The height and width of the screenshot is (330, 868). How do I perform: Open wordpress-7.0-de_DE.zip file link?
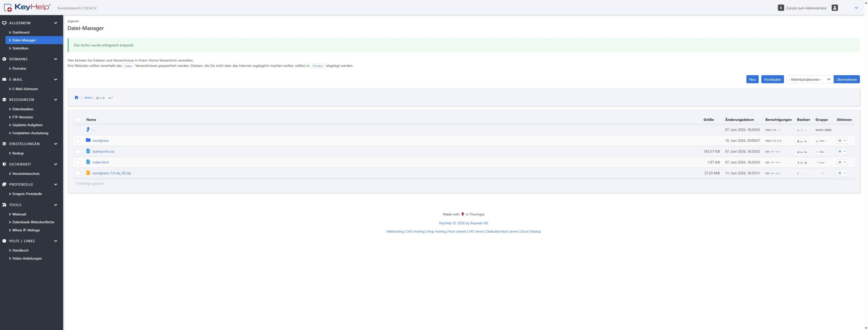tap(112, 173)
